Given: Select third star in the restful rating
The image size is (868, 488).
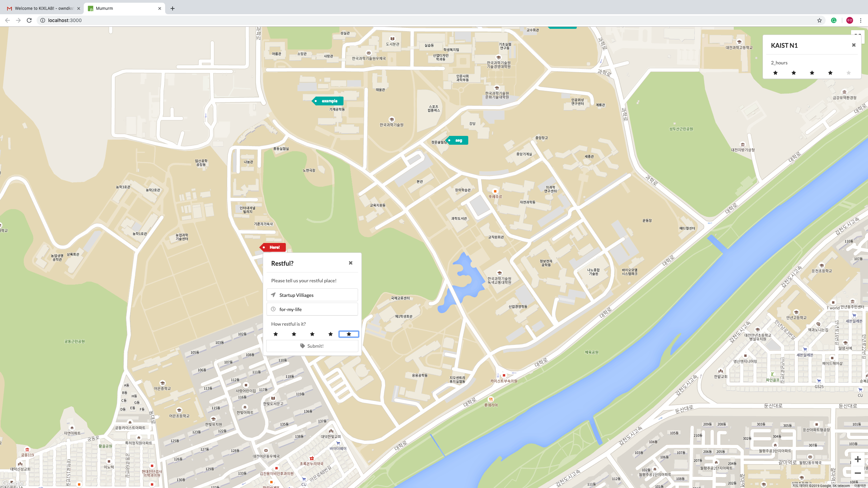Looking at the screenshot, I should [x=312, y=334].
